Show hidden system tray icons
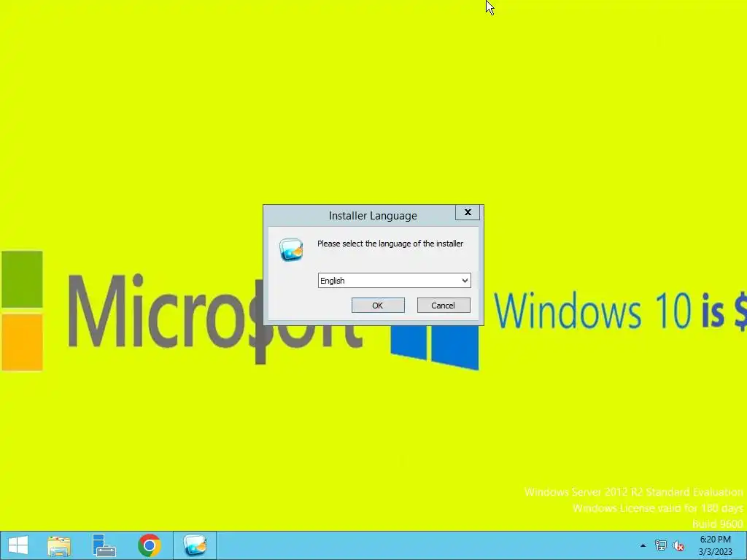 tap(643, 545)
